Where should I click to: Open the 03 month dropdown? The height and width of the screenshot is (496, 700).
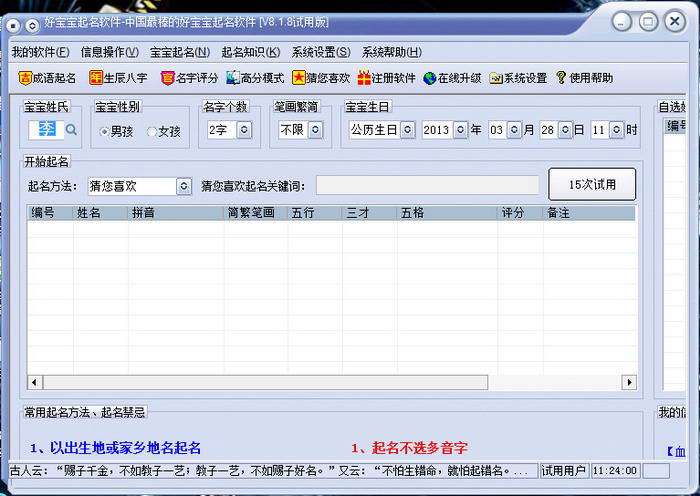514,130
